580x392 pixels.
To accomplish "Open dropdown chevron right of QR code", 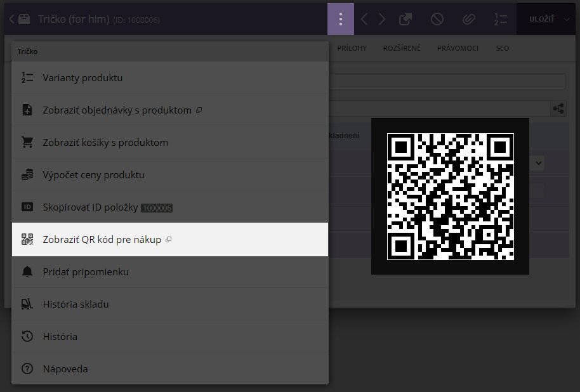I will (x=539, y=163).
